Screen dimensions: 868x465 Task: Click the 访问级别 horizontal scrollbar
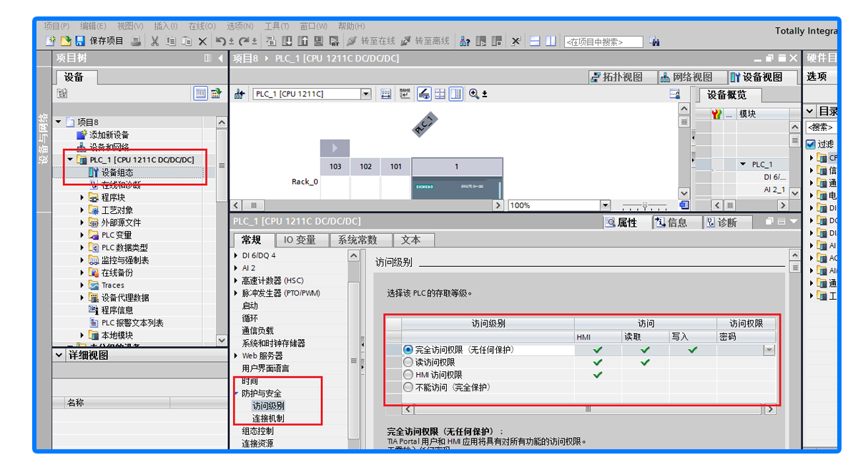pyautogui.click(x=589, y=410)
